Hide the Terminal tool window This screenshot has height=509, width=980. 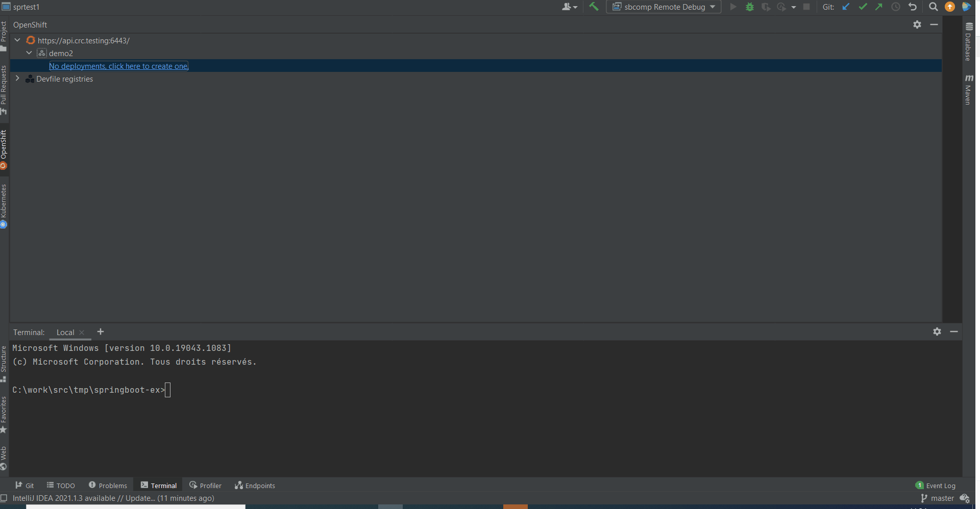[x=954, y=332]
